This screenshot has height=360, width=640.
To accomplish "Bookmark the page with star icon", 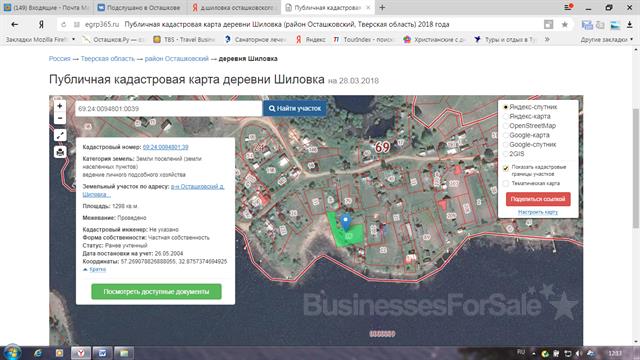I will [x=564, y=24].
